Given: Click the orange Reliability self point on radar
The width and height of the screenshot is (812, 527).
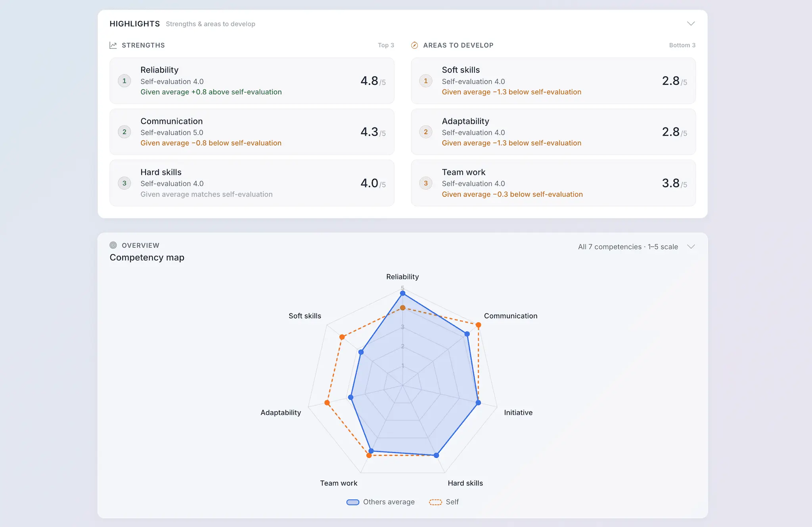Looking at the screenshot, I should (x=402, y=308).
